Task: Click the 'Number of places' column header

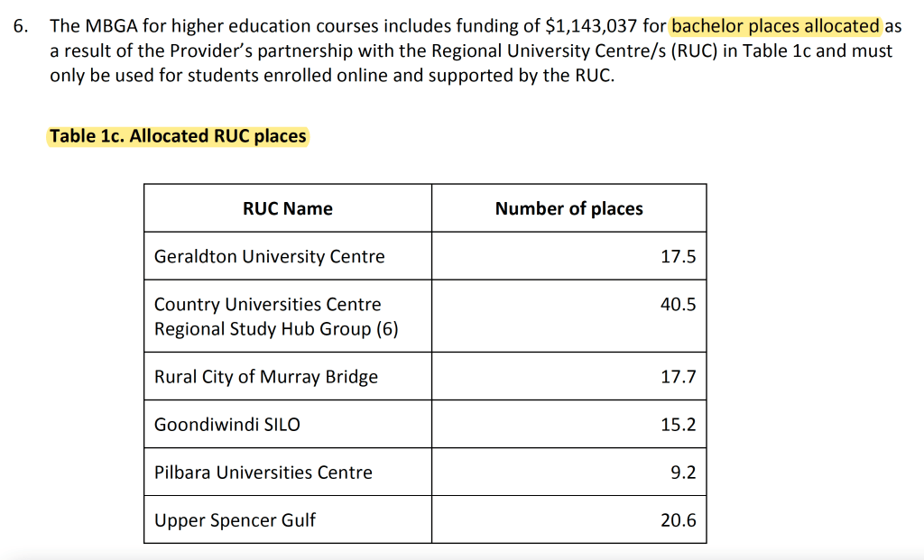Action: coord(568,208)
